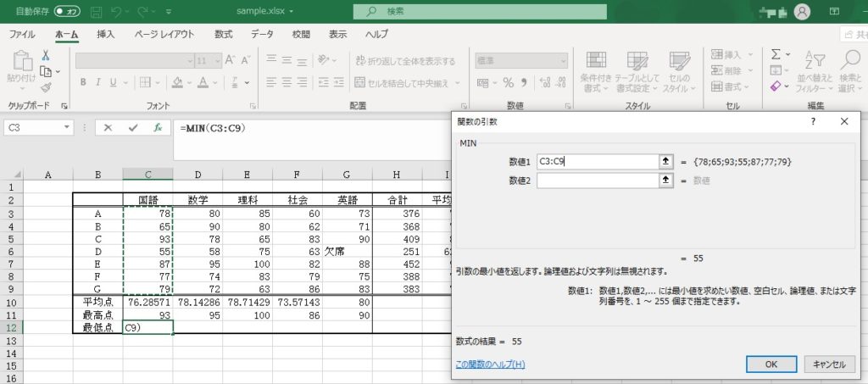Click into the 数値2 input field
This screenshot has height=384, width=868.
coord(597,180)
